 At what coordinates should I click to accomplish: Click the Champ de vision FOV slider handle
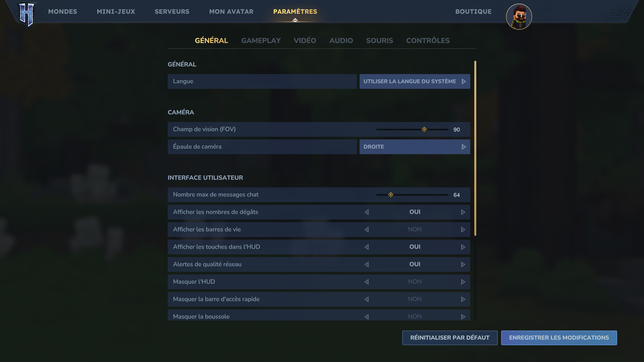click(424, 129)
